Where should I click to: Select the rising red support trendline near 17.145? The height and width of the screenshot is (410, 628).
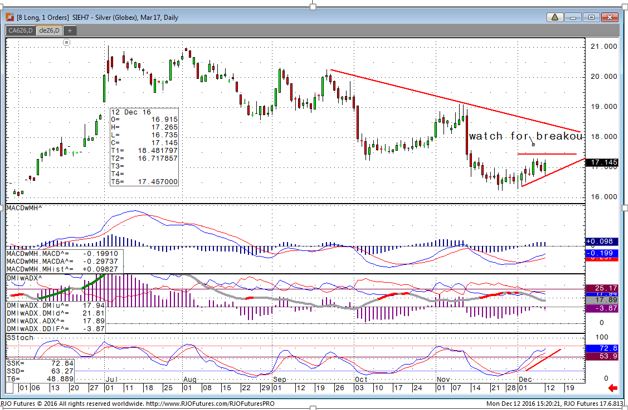[553, 173]
